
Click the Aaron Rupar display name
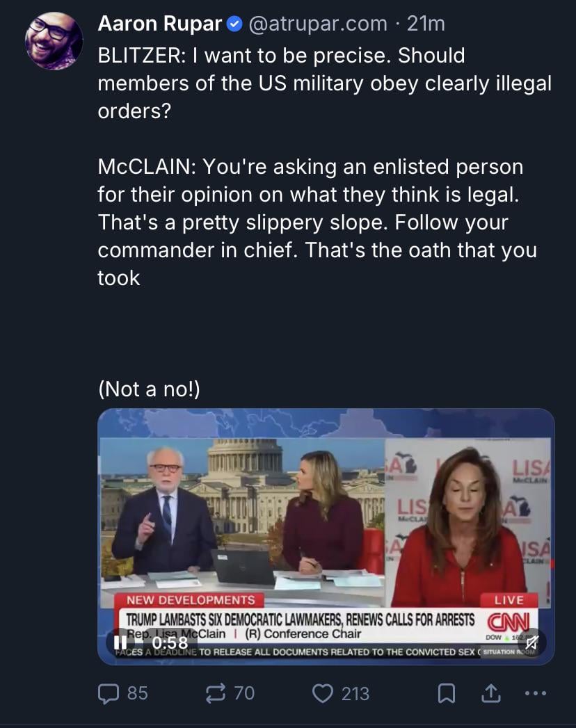pos(160,24)
